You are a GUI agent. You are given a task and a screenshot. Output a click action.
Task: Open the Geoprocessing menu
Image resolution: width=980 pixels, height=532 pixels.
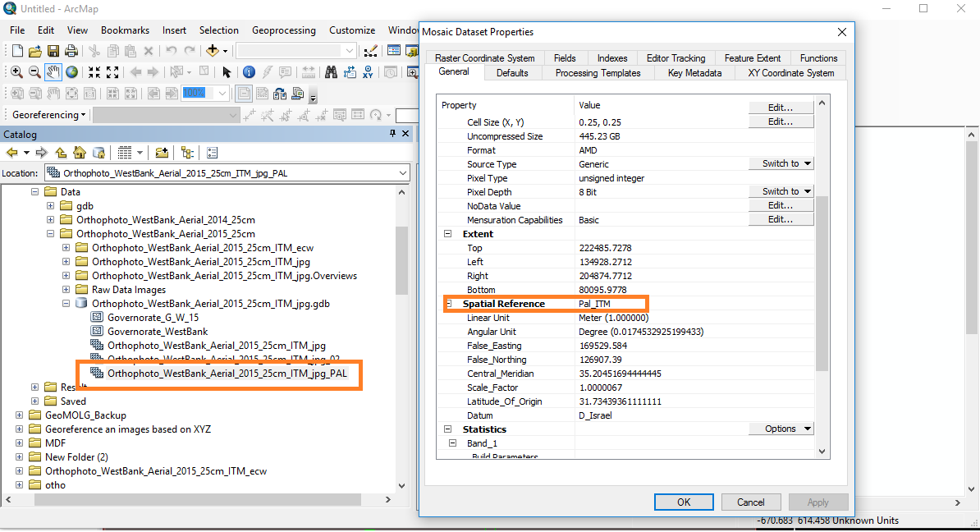[x=284, y=30]
